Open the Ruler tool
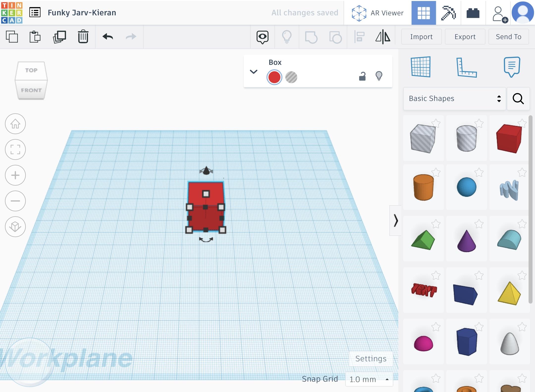The width and height of the screenshot is (535, 392). click(466, 67)
